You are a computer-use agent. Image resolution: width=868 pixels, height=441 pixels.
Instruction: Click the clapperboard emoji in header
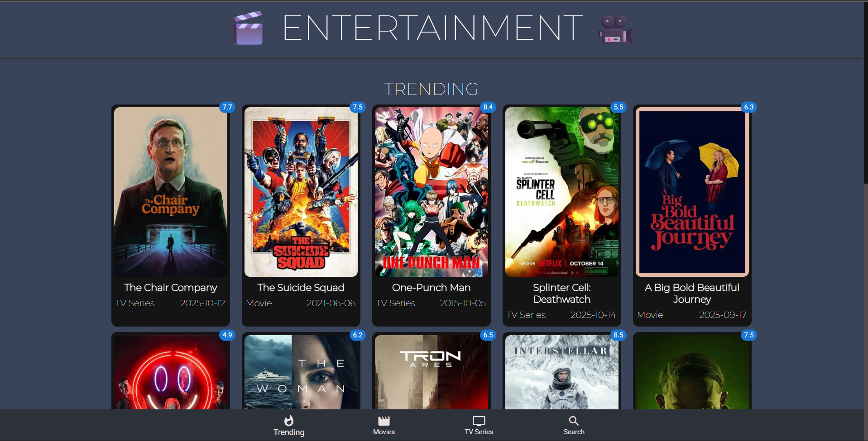click(x=248, y=28)
